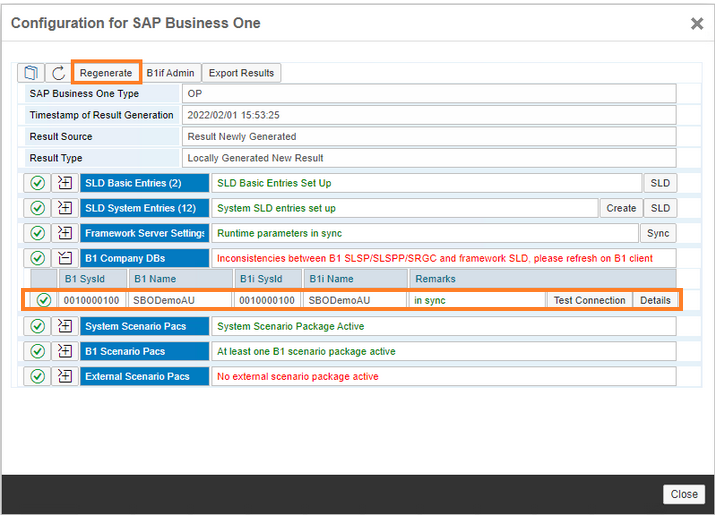Click green check icon for B1 Company DBs
Image resolution: width=715 pixels, height=515 pixels.
(37, 258)
